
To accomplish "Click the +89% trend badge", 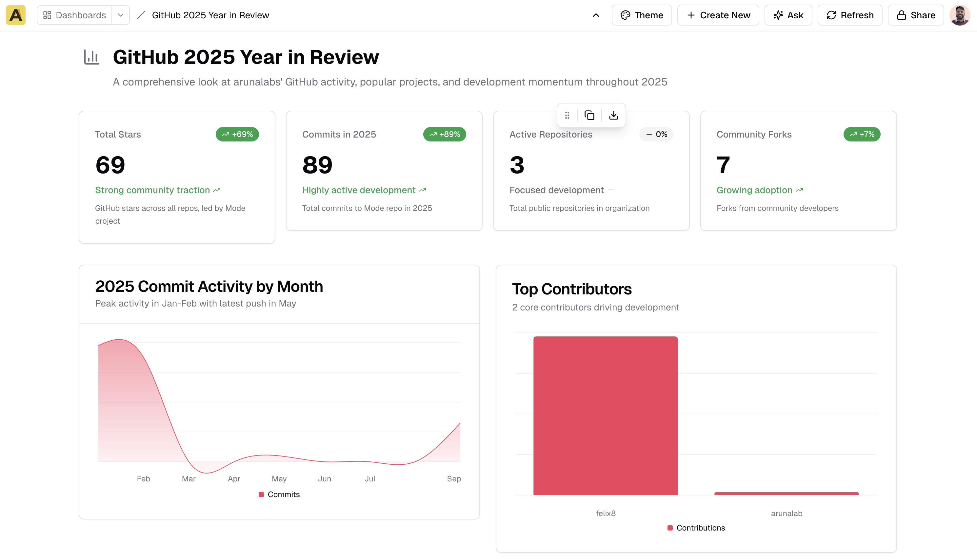I will [x=445, y=134].
